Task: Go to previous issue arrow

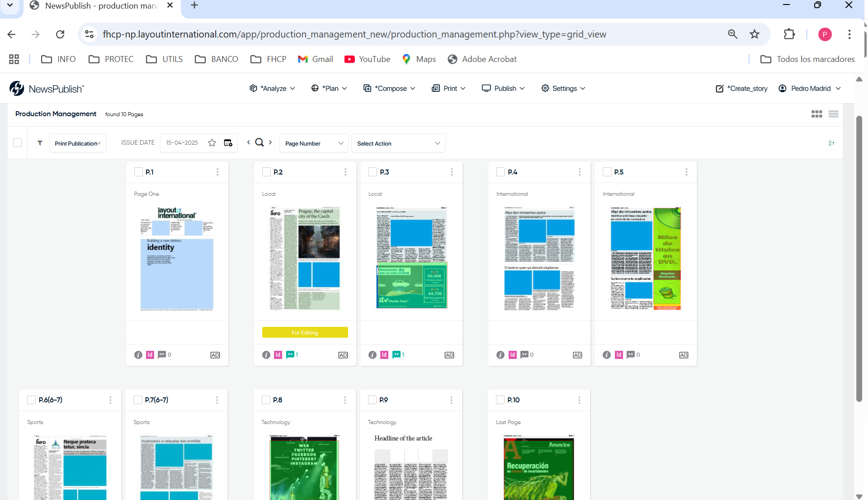Action: [x=248, y=142]
